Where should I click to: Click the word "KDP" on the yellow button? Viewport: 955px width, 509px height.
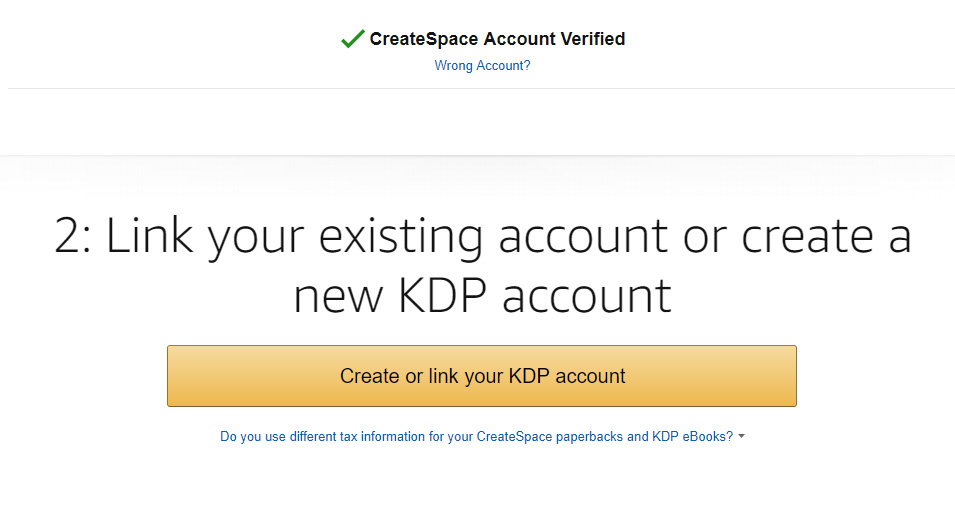coord(529,376)
